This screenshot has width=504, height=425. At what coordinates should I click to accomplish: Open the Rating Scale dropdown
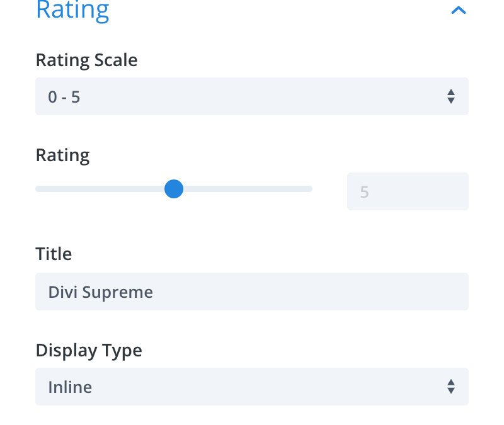(251, 96)
